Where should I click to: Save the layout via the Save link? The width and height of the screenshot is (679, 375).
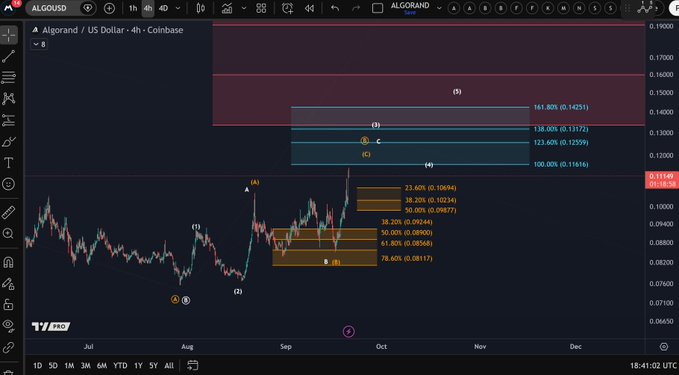click(x=410, y=13)
